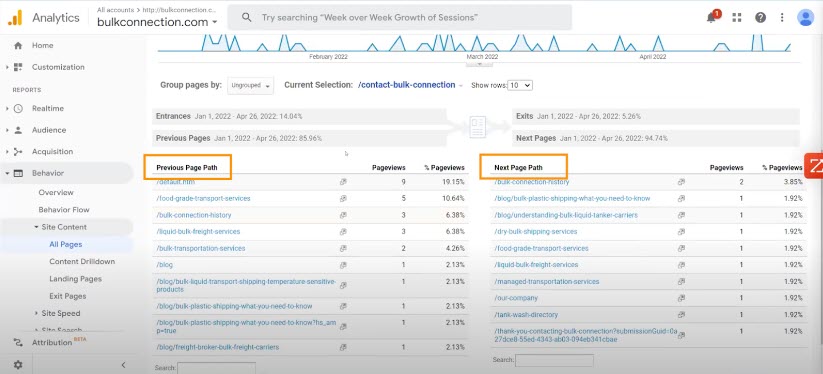Open the /contact-bulk-connection current selection dropdown
Screen dimensions: 823x374
[410, 85]
